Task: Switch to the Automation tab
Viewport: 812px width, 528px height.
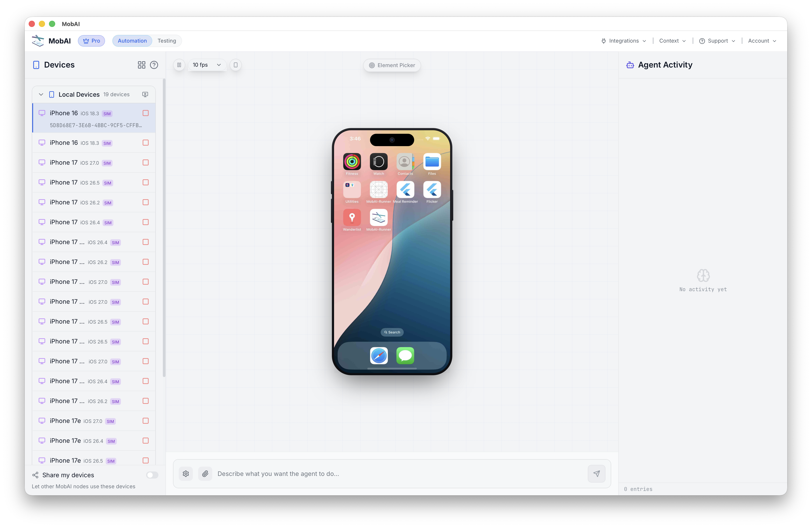Action: [x=132, y=41]
